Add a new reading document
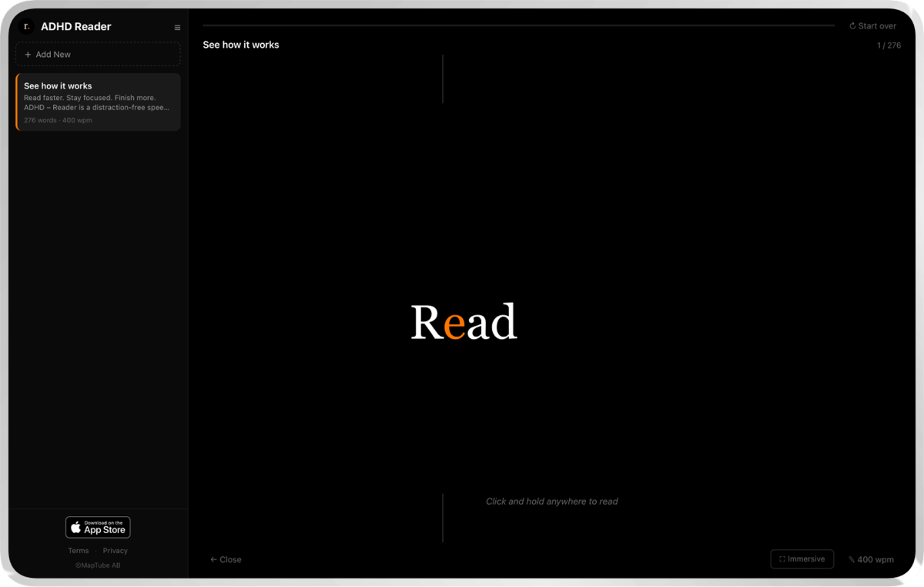 click(98, 55)
